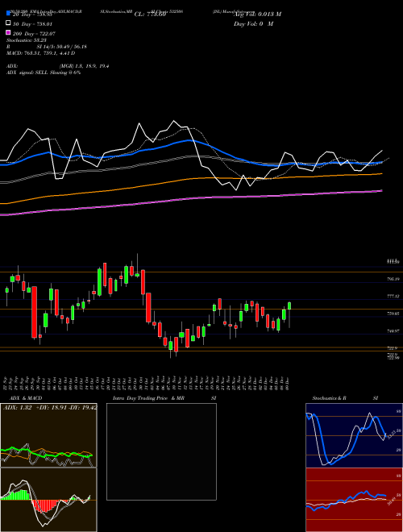Select the "50 Day - 758.01" legend text
The height and width of the screenshot is (532, 403).
tap(32, 23)
